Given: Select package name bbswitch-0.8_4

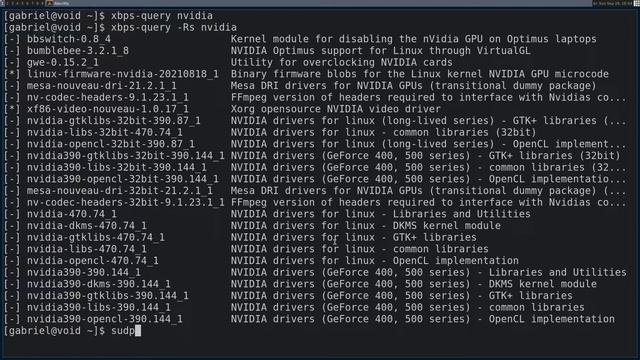Looking at the screenshot, I should point(69,39).
